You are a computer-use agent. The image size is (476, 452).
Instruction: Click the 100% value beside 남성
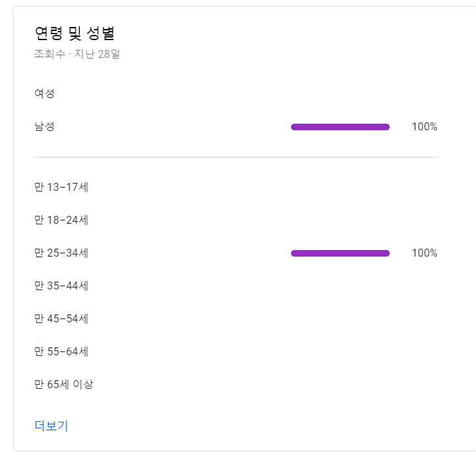[425, 126]
